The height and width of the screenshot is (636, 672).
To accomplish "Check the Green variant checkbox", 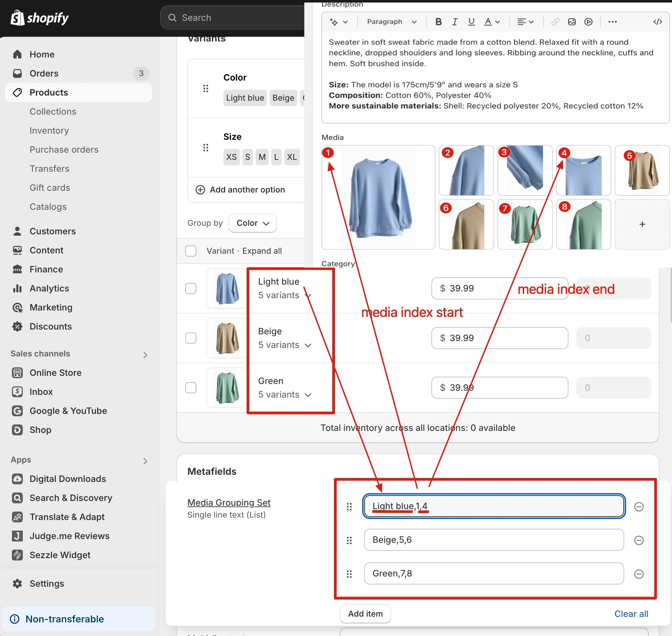I will tap(191, 388).
